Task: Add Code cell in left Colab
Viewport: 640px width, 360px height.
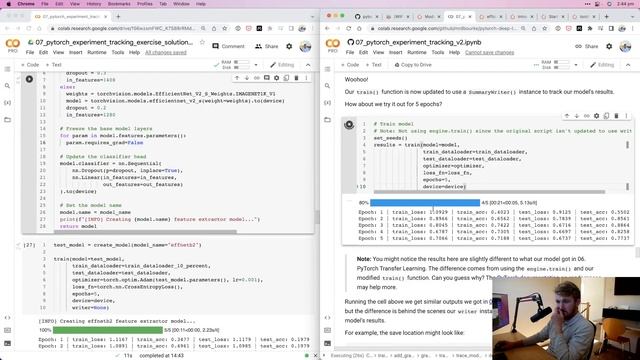Action: (x=30, y=64)
